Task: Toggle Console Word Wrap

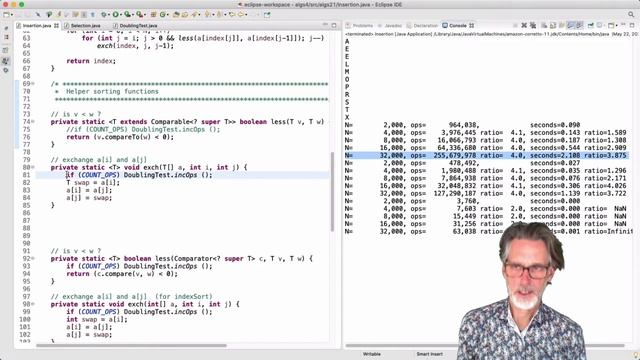Action: (x=562, y=25)
